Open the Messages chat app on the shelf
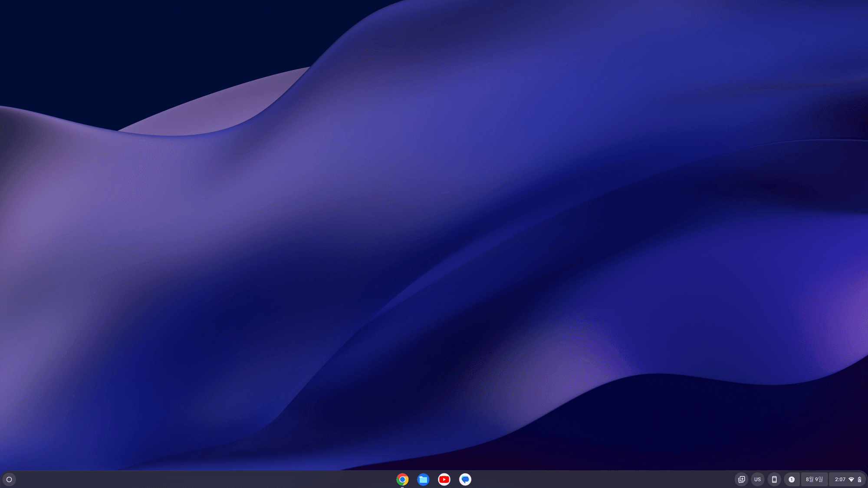868x488 pixels. (465, 479)
